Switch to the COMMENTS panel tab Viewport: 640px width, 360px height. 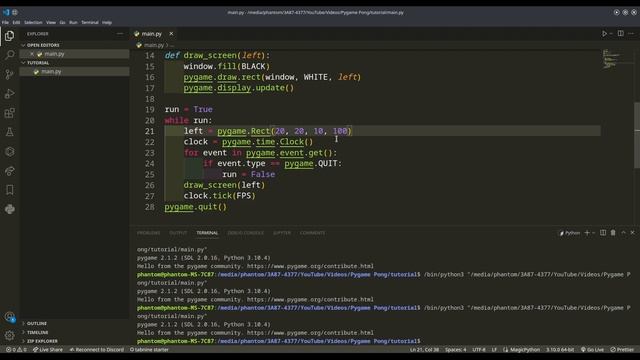[313, 233]
